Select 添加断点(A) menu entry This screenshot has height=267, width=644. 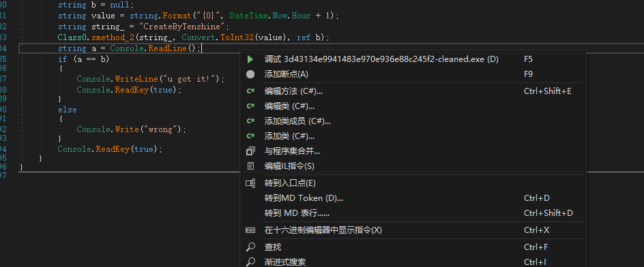pyautogui.click(x=413, y=74)
